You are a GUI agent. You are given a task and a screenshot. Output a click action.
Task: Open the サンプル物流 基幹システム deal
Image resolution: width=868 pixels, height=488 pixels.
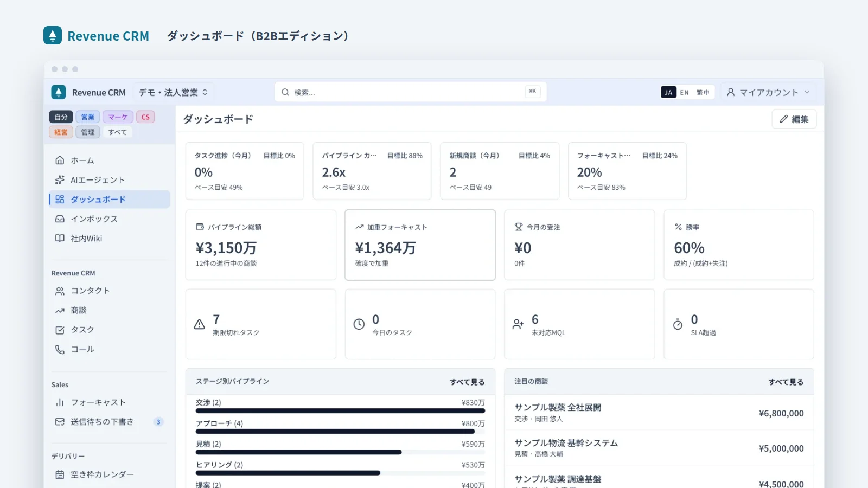click(x=659, y=448)
